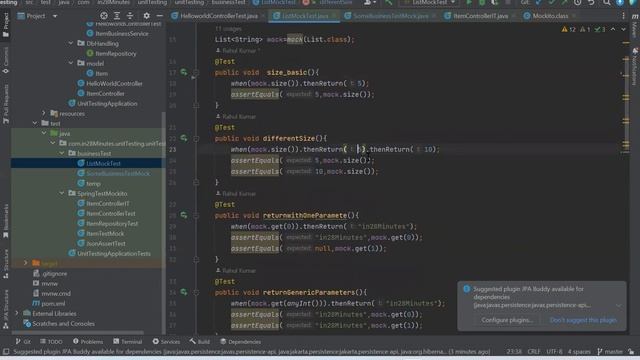Toggle fold of size_basic method
Image resolution: width=640 pixels, height=360 pixels.
[196, 73]
